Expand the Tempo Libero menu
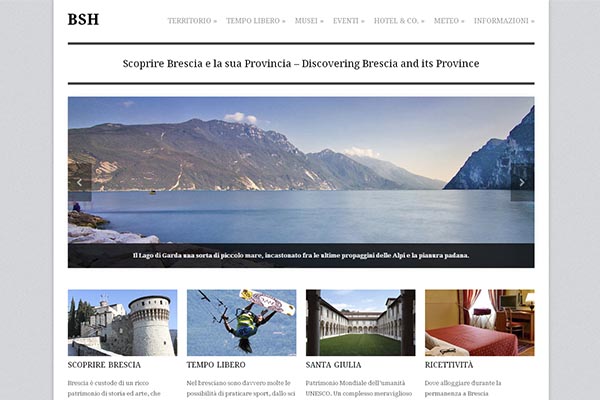Viewport: 600px width, 400px height. click(256, 21)
